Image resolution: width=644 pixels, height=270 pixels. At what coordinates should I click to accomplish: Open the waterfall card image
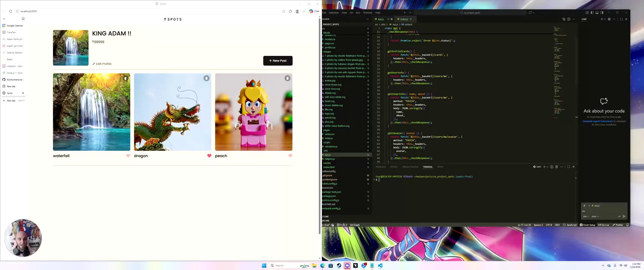pyautogui.click(x=91, y=112)
